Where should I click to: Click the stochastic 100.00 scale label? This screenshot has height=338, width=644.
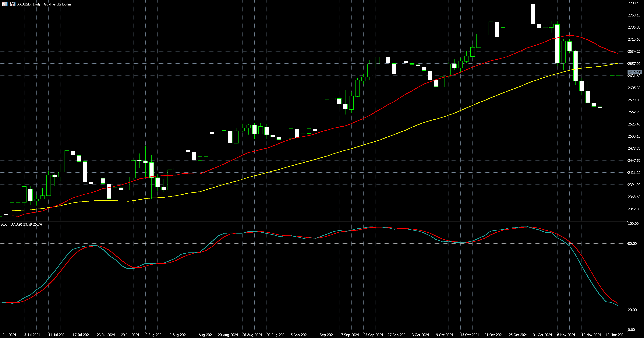[633, 224]
